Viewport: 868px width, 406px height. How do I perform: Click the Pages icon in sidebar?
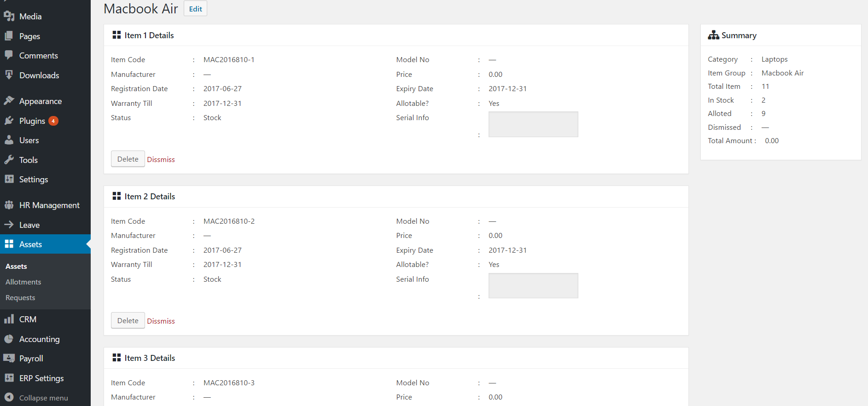click(9, 36)
